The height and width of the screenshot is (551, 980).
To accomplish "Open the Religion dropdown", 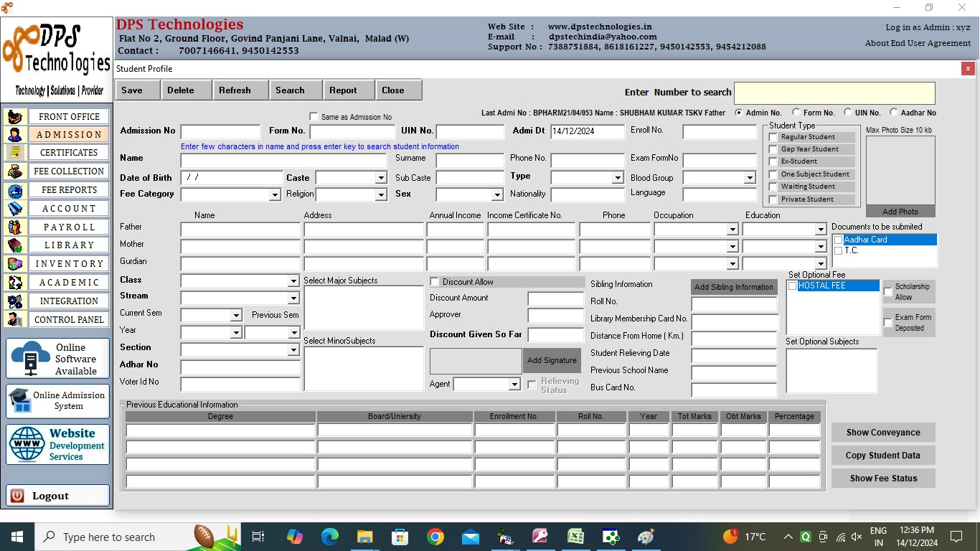I will (x=381, y=194).
